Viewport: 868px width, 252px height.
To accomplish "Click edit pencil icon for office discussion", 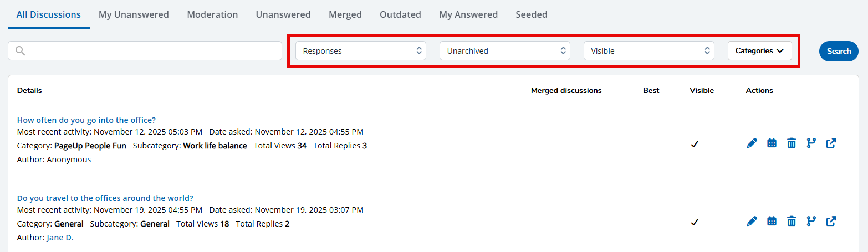I will [x=752, y=143].
